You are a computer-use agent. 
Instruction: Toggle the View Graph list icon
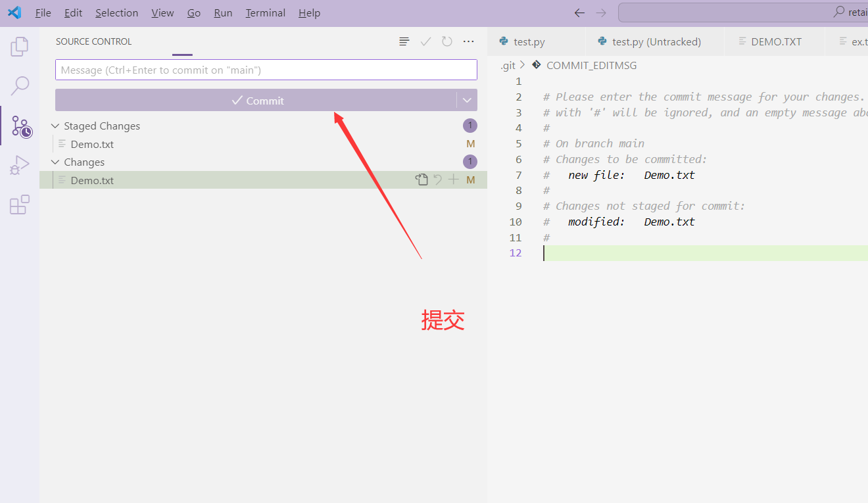[x=403, y=41]
